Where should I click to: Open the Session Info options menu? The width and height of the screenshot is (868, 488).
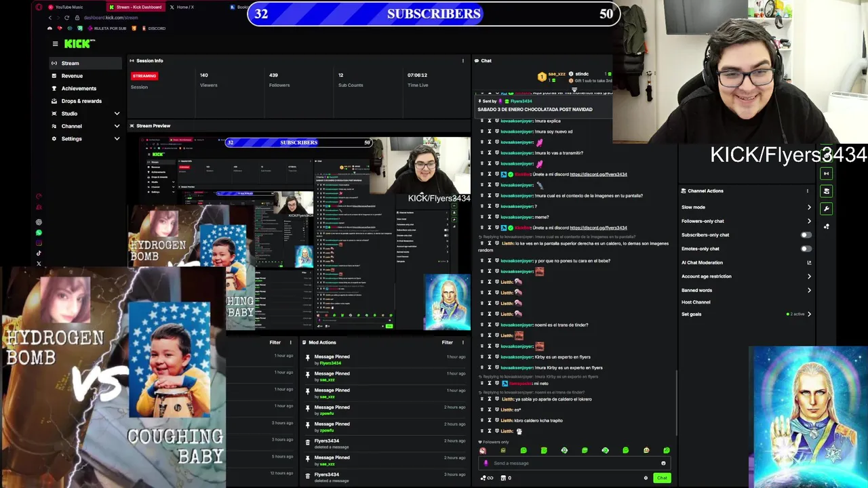tap(463, 60)
